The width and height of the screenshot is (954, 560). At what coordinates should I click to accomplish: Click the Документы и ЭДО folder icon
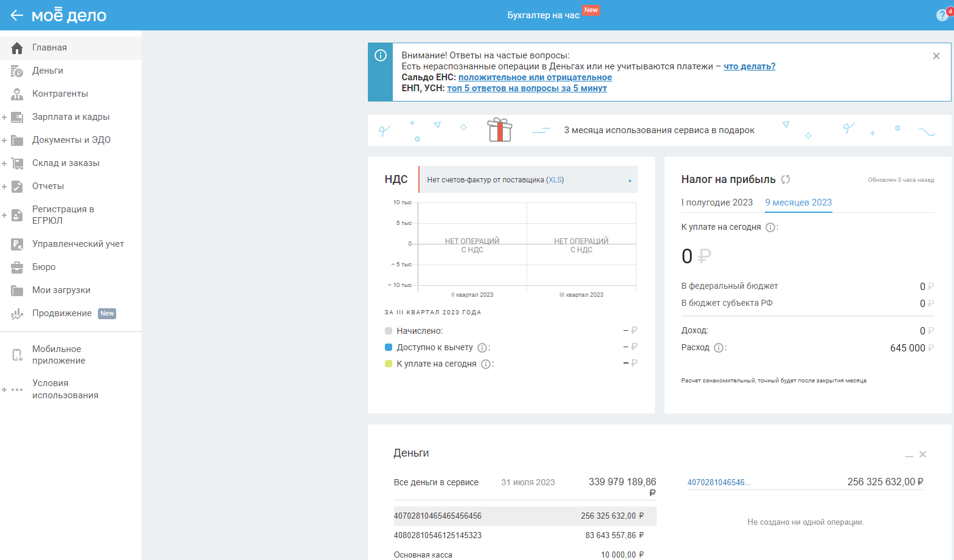[17, 140]
